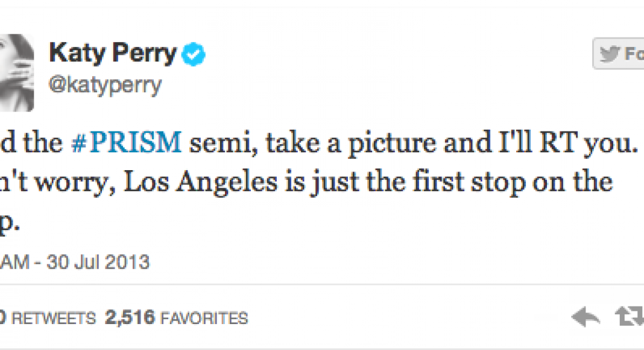View the RETWEETS list

pos(53,318)
